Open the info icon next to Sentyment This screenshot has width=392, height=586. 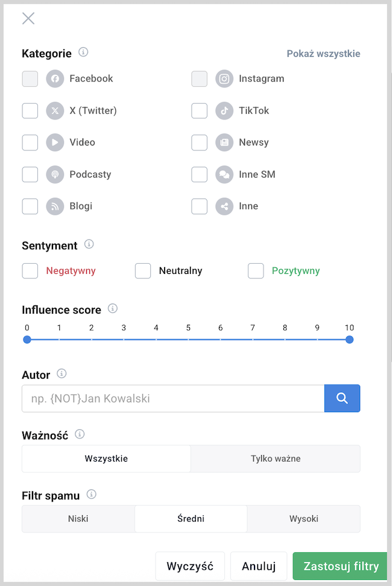(89, 244)
